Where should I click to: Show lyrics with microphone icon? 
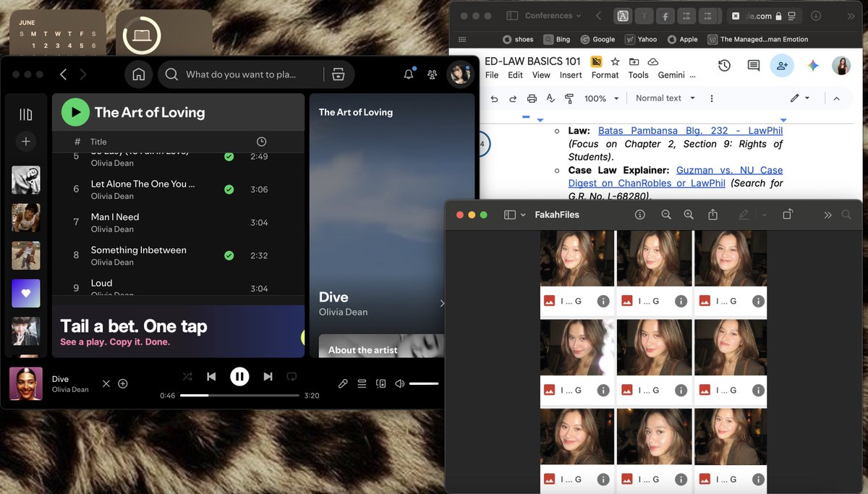pos(343,383)
